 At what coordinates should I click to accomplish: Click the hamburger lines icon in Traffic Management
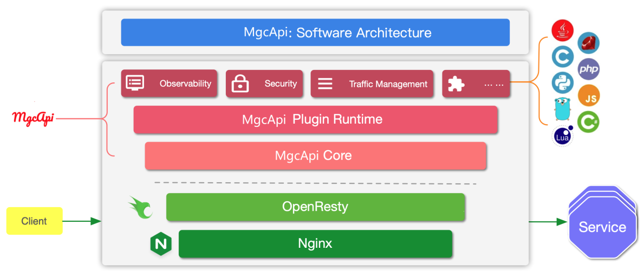[326, 84]
